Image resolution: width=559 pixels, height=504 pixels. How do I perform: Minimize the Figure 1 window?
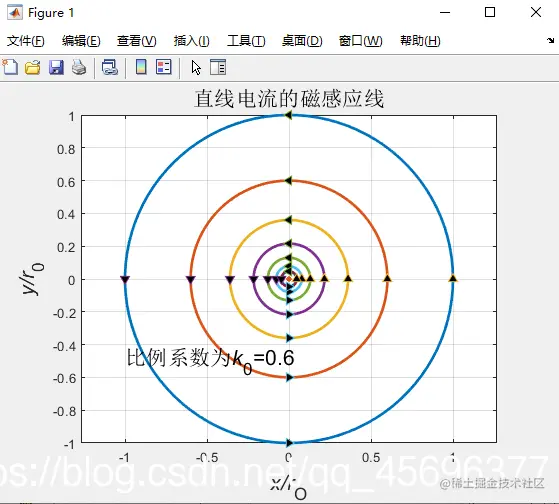pos(445,12)
